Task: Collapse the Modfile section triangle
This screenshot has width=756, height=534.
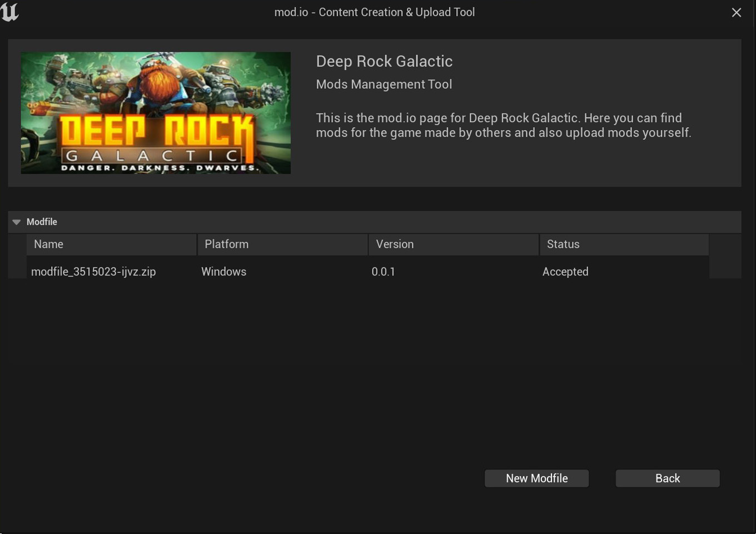Action: coord(17,222)
